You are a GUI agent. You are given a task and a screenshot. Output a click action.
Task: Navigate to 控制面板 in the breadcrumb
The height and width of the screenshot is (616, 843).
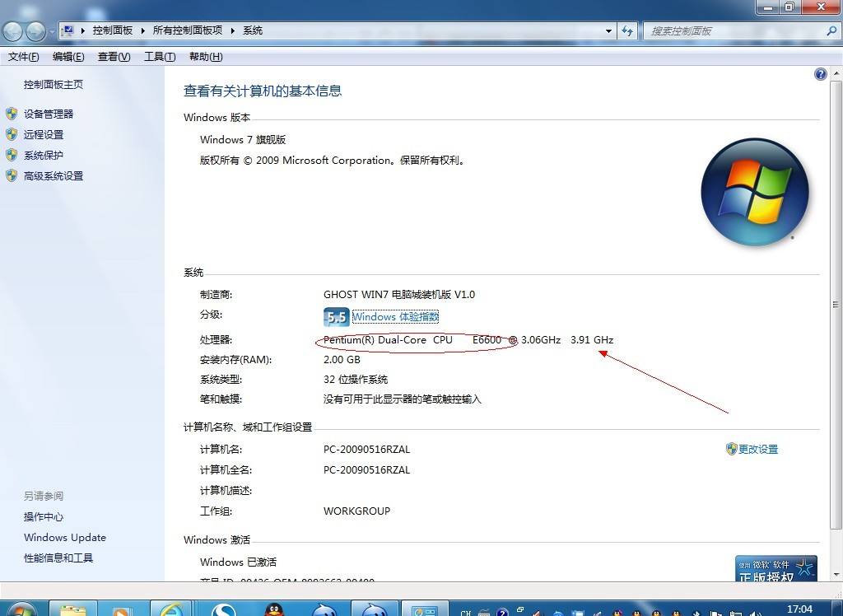point(112,30)
